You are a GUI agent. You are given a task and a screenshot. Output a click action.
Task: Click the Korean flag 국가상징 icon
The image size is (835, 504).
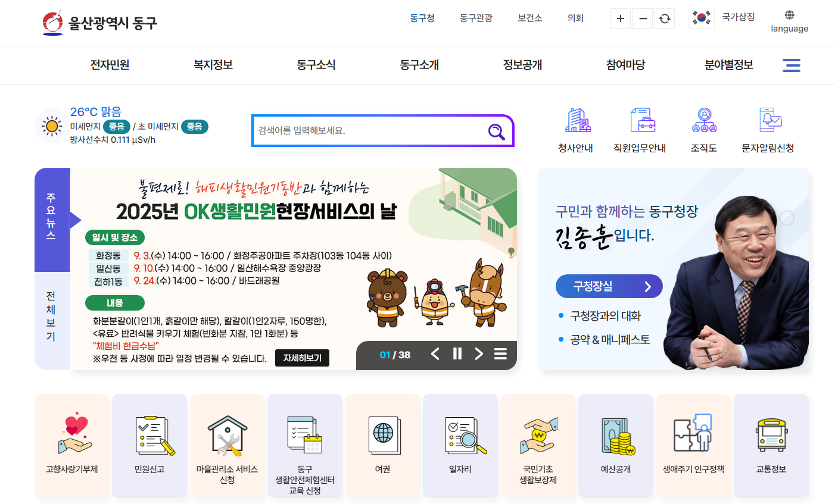[x=701, y=18]
